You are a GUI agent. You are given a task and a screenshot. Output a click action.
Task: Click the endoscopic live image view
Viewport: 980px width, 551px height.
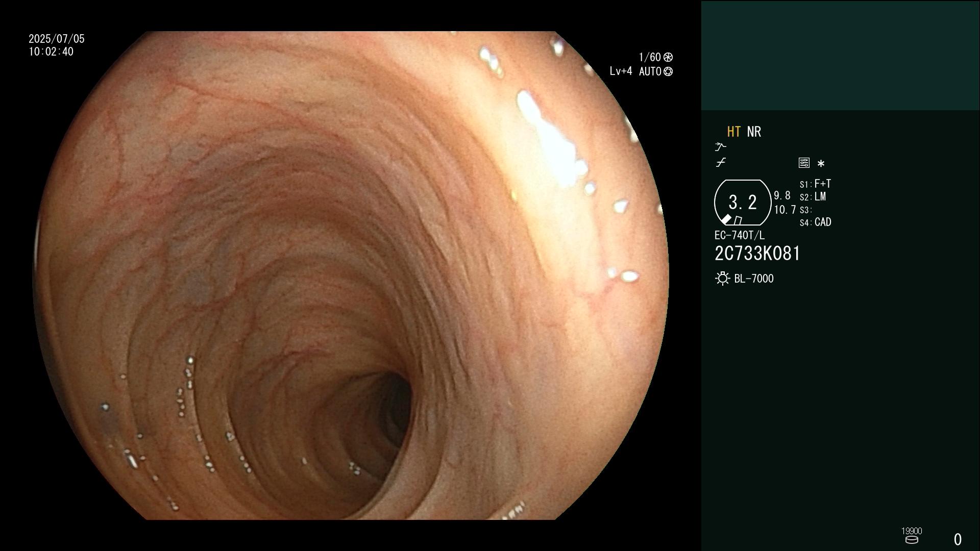click(x=351, y=275)
